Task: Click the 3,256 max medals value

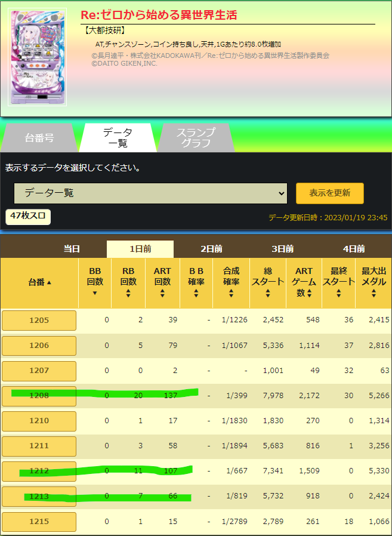Action: tap(379, 446)
